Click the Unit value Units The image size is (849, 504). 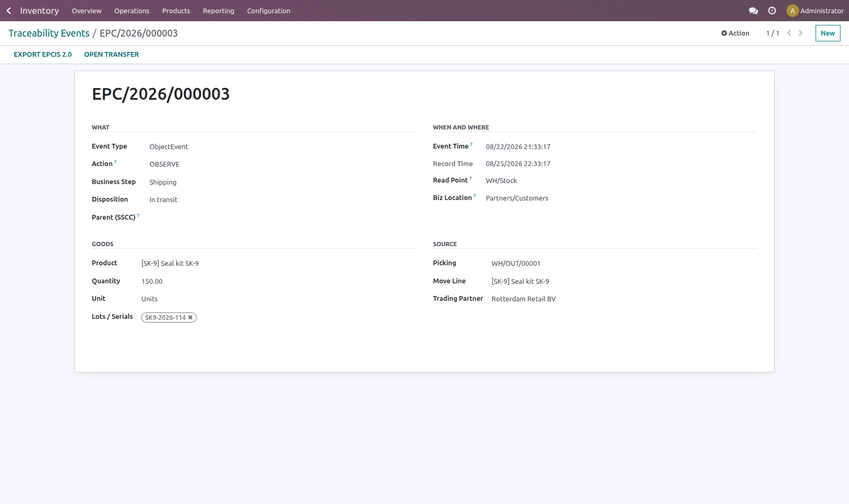[150, 299]
